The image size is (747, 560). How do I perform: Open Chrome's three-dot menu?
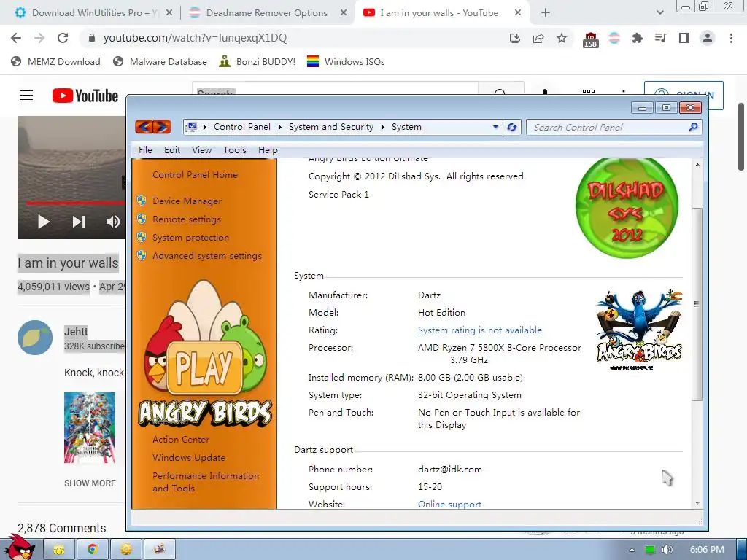click(x=731, y=38)
